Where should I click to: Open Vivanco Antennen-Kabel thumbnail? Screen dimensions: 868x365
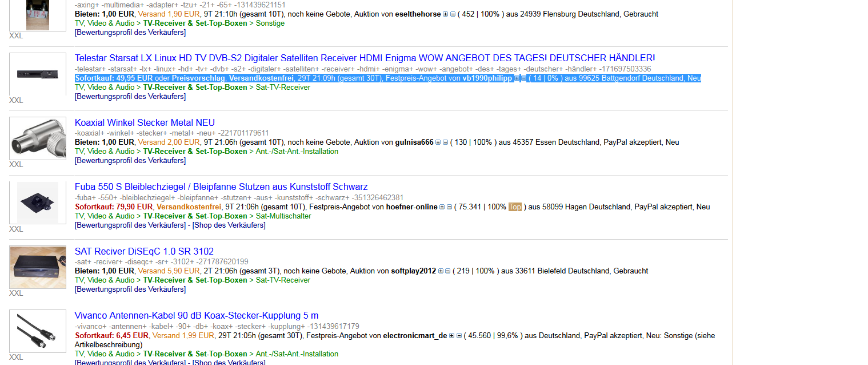click(x=38, y=331)
